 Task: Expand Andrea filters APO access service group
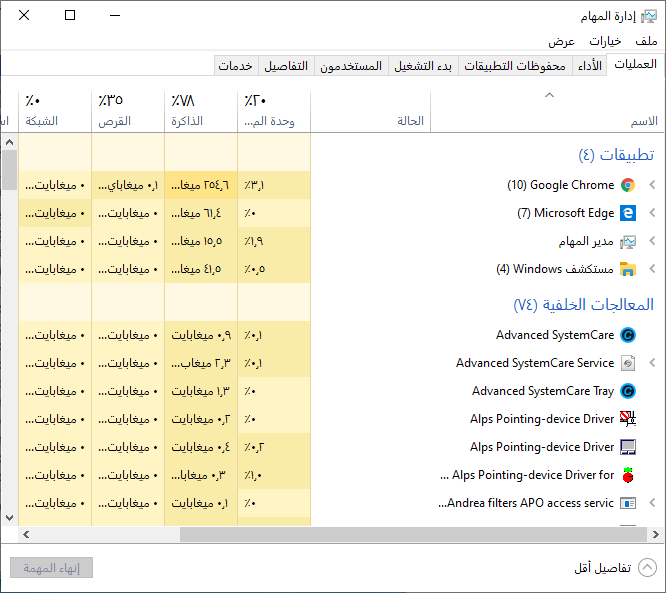pyautogui.click(x=653, y=503)
